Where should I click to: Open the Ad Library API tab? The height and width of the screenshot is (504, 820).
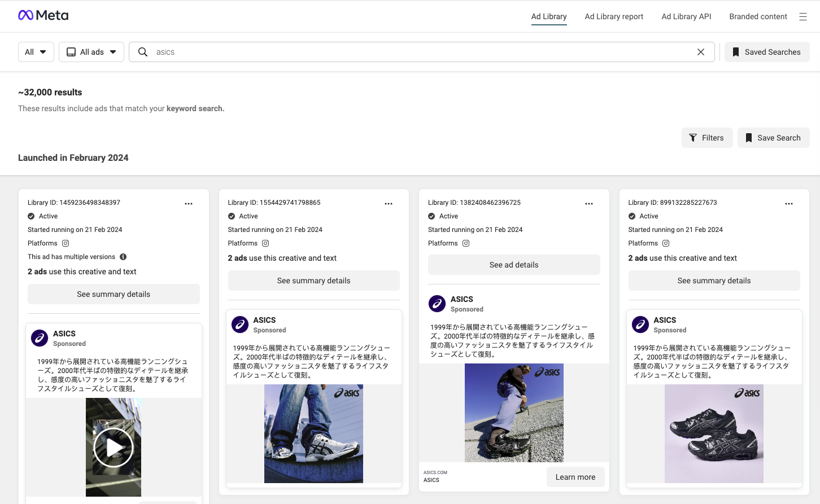point(686,16)
